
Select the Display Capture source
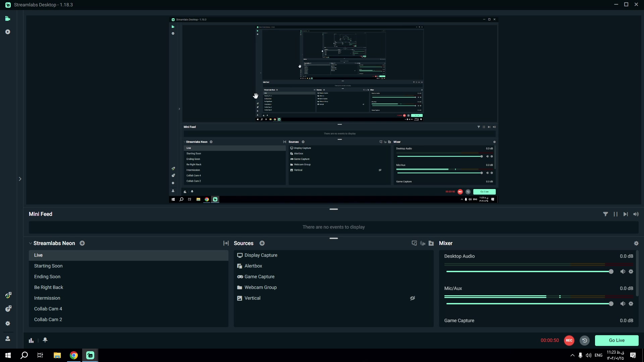point(333,255)
